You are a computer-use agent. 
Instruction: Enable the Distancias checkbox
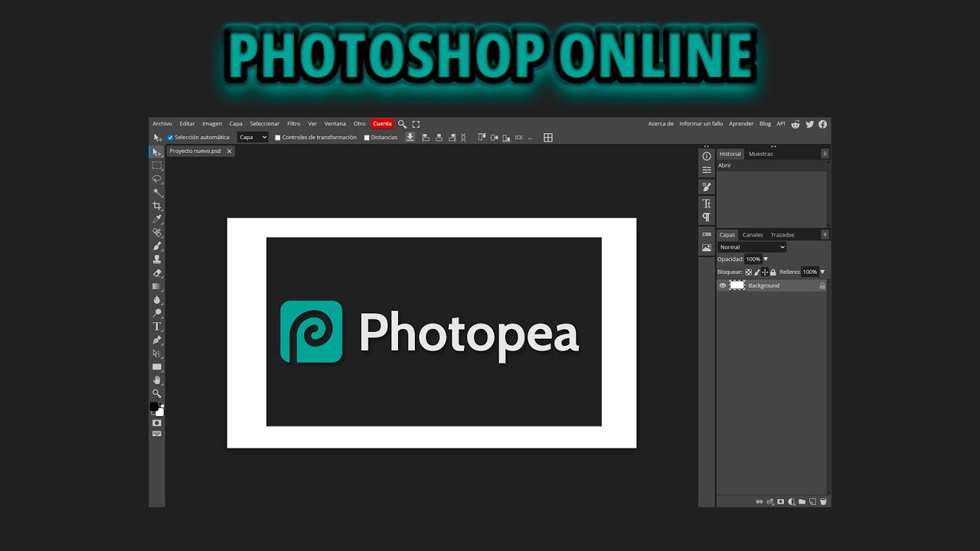[x=367, y=138]
